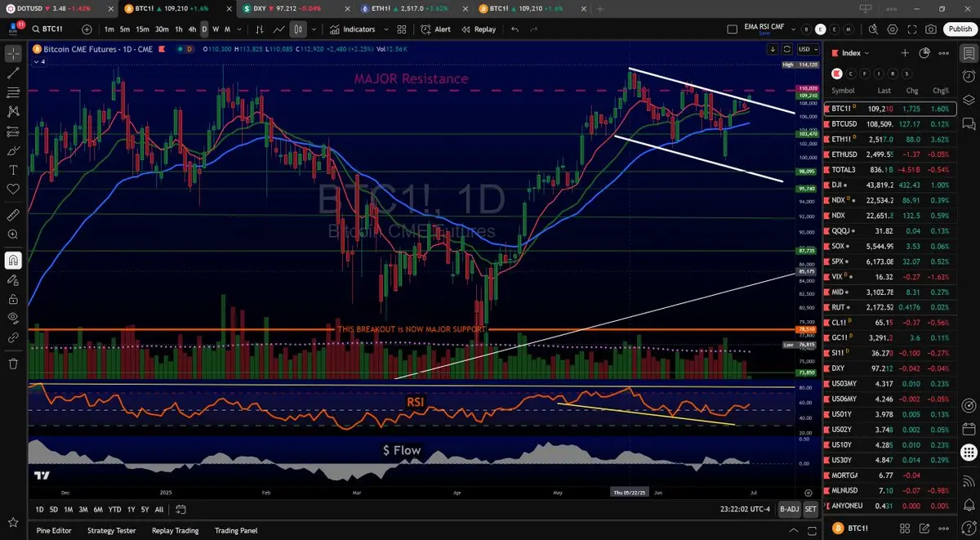Open favorites heart icon in left toolbar

pos(13,189)
